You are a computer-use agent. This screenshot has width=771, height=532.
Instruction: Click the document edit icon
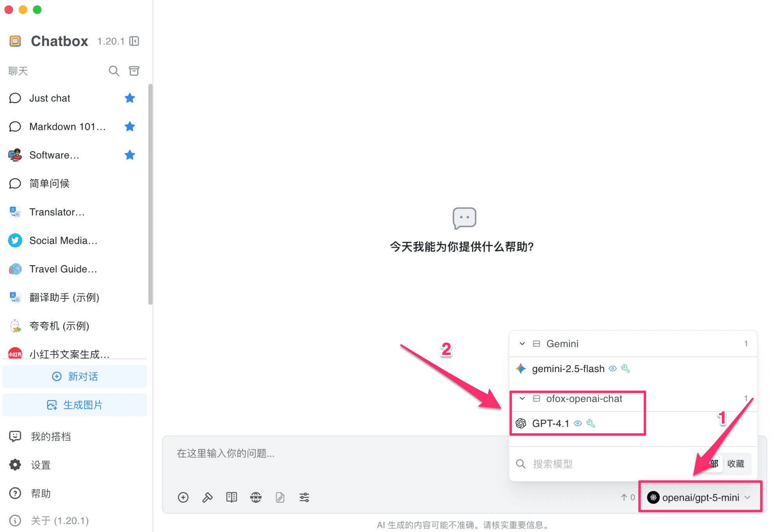point(280,497)
